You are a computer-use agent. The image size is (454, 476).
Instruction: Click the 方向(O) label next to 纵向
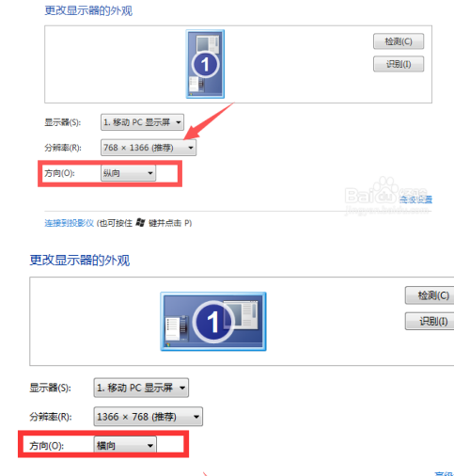[59, 173]
